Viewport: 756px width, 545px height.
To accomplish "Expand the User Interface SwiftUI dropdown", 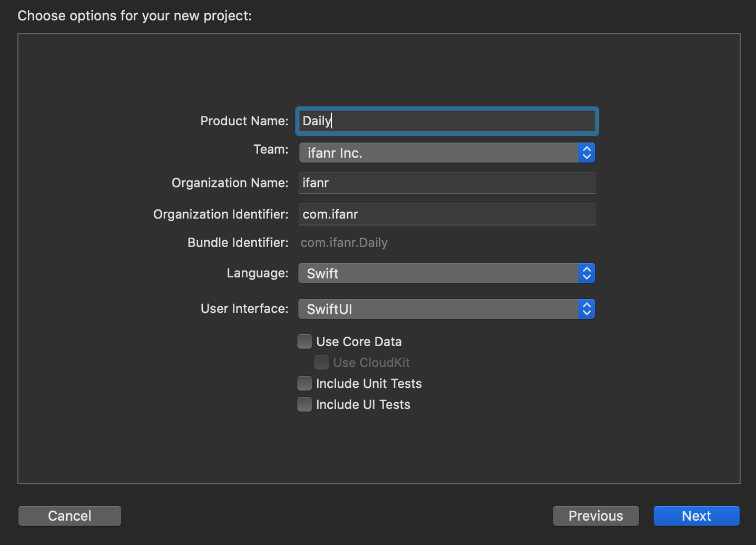I will pos(438,309).
